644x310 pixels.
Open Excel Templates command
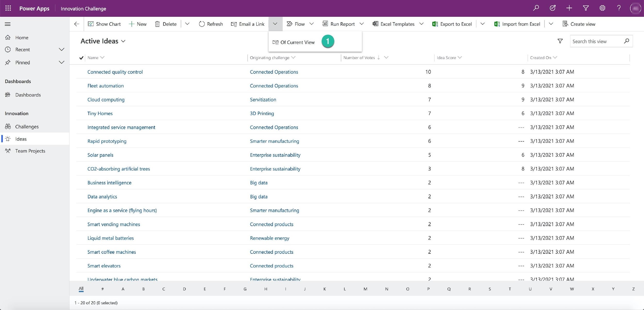coord(393,24)
